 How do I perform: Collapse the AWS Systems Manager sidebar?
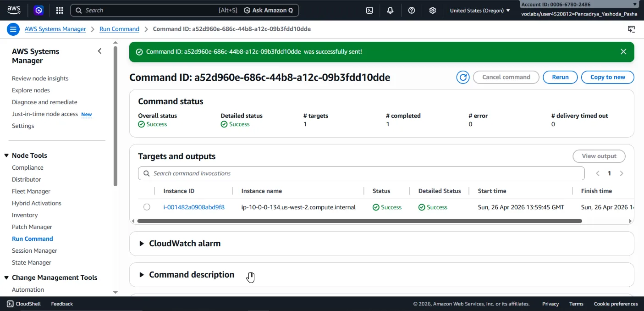pos(99,51)
